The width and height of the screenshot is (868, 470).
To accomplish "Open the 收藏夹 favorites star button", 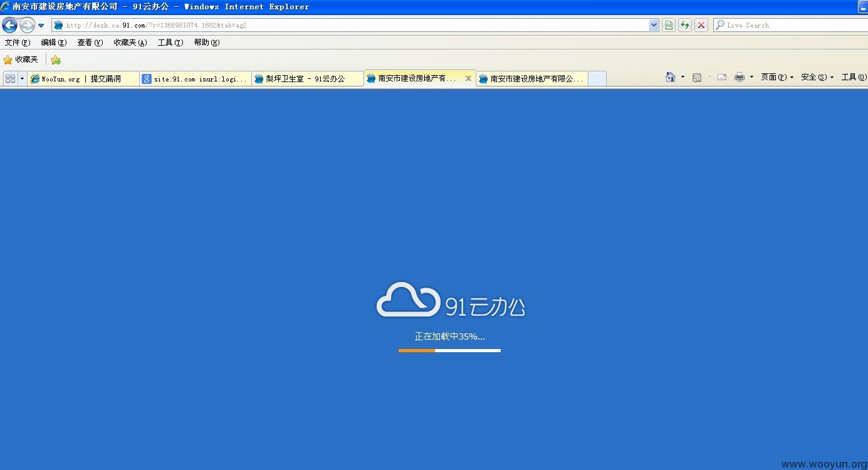I will 21,60.
